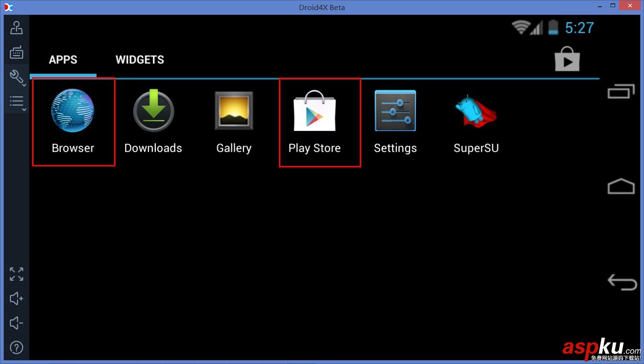
Task: Click the 5:27 clock in status bar
Action: coord(579,28)
